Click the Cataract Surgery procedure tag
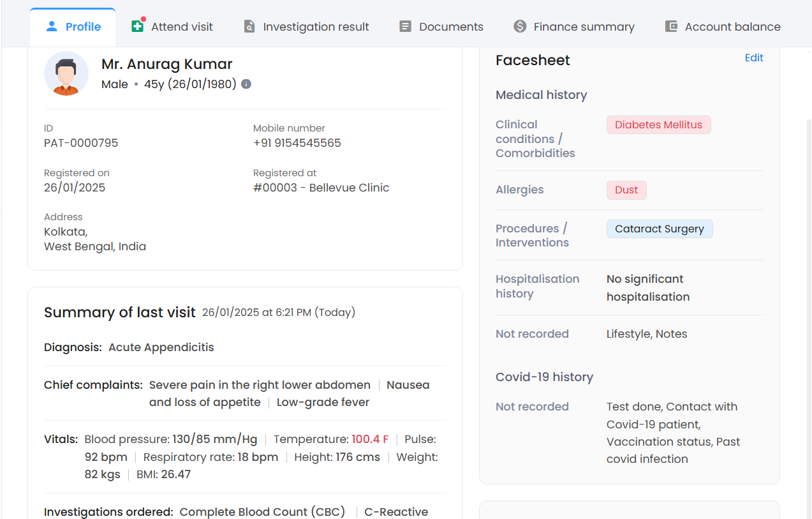Image resolution: width=812 pixels, height=519 pixels. coord(659,229)
